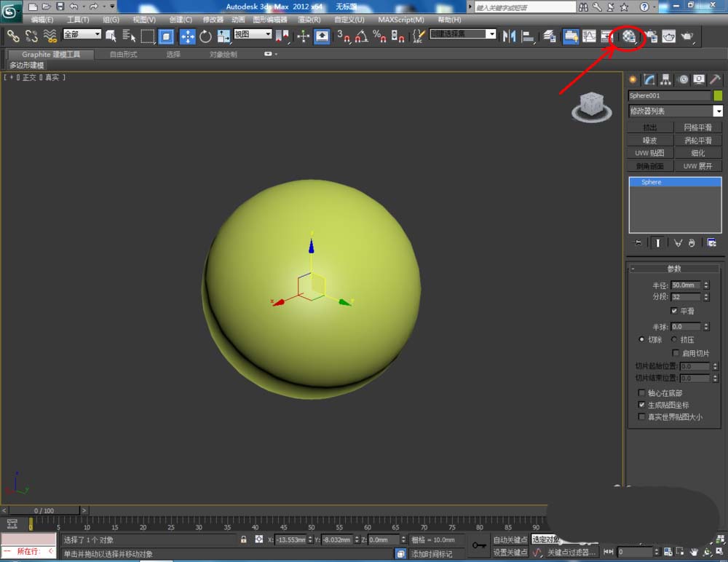The height and width of the screenshot is (562, 728).
Task: Enable the 启用切片 checkbox
Action: click(676, 353)
